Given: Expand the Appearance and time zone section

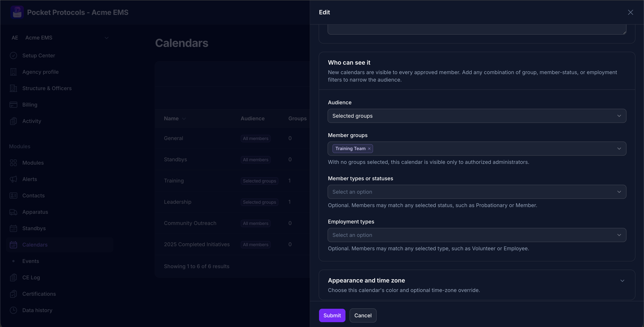Looking at the screenshot, I should coord(622,281).
